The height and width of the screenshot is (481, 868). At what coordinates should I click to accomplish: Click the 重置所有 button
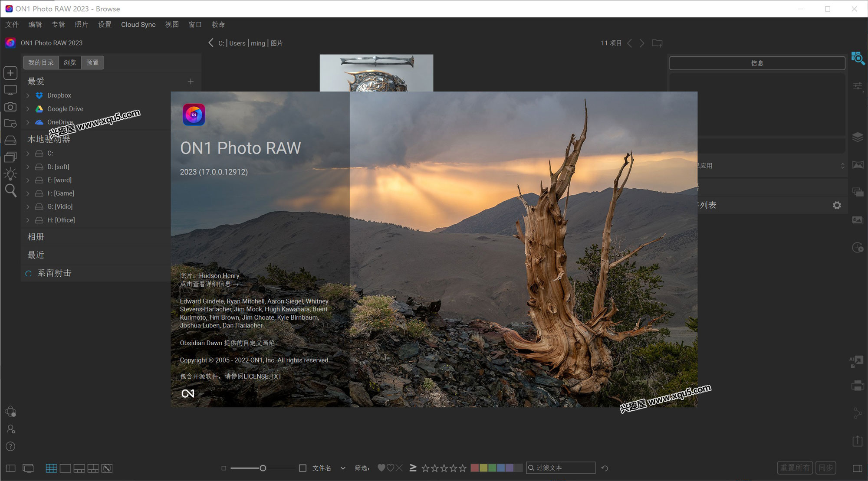point(795,468)
